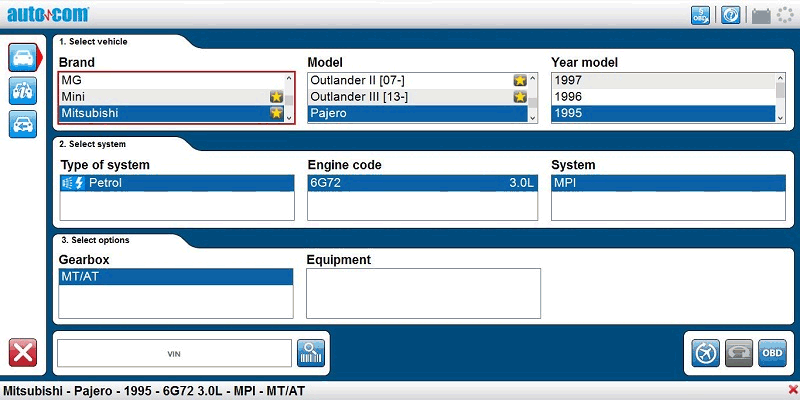800x400 pixels.
Task: Select Outlander II [07-] model
Action: pyautogui.click(x=418, y=80)
